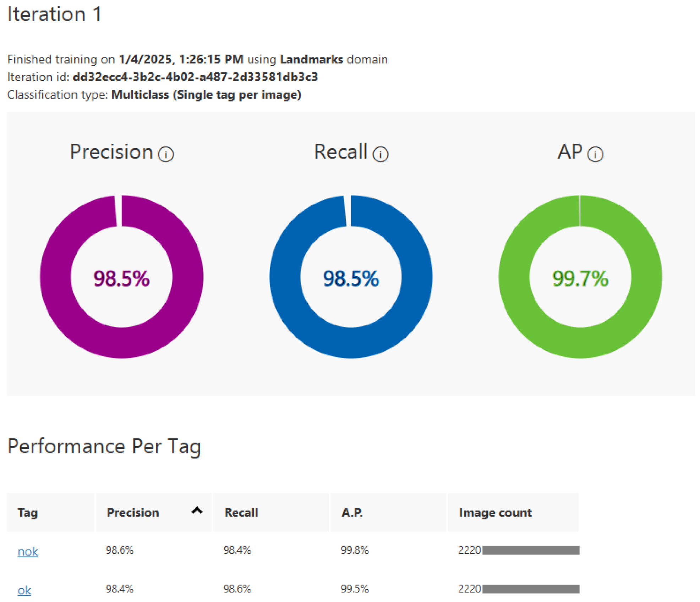
Task: Sort table by A.P. column header
Action: [352, 513]
